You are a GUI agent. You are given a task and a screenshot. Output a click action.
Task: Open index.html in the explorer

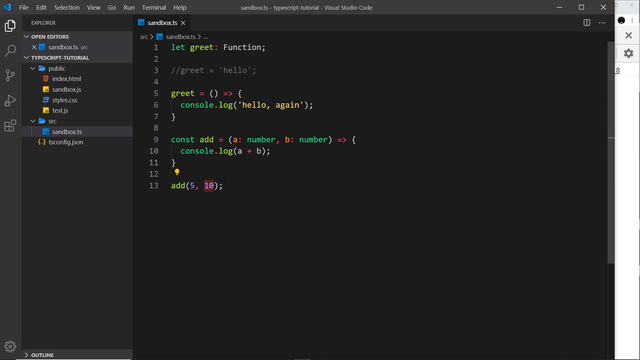tap(67, 79)
